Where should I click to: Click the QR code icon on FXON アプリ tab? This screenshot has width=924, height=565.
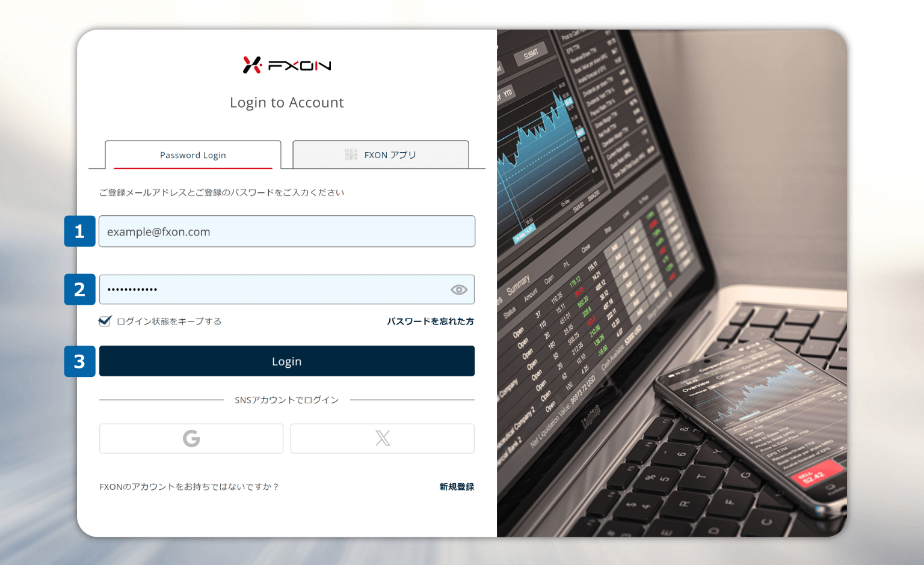(x=351, y=154)
